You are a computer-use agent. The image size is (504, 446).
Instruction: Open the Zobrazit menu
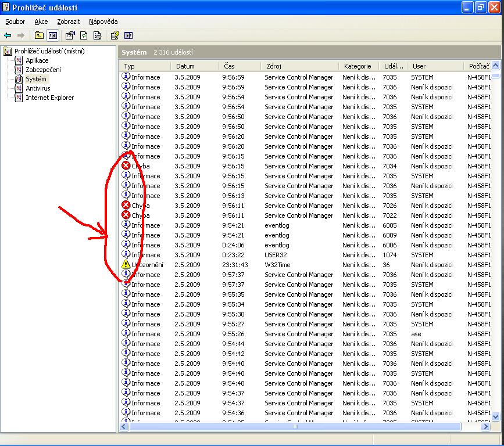point(68,21)
